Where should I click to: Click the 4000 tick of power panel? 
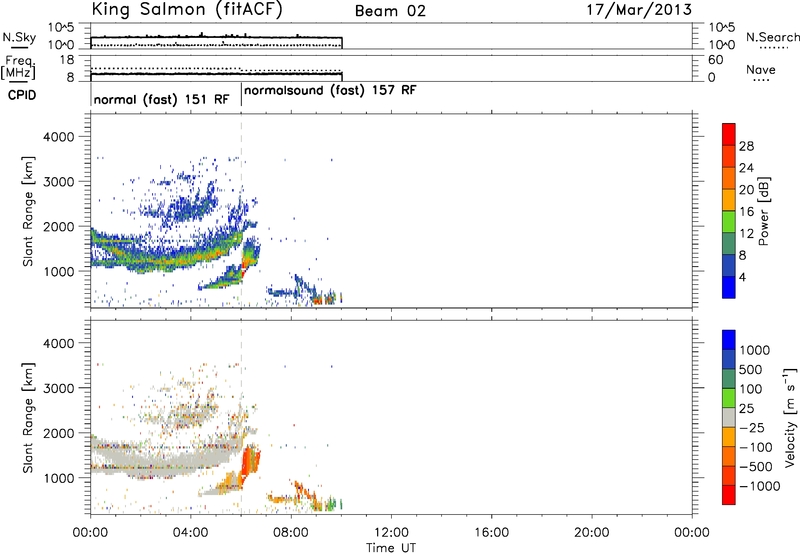click(59, 137)
